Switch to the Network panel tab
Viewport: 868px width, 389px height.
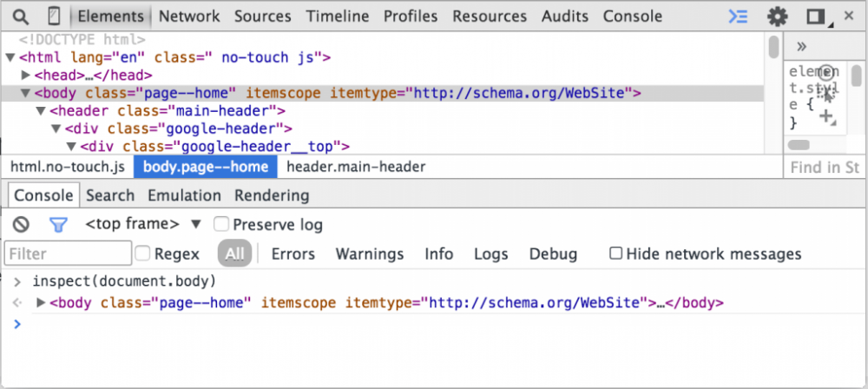point(189,16)
